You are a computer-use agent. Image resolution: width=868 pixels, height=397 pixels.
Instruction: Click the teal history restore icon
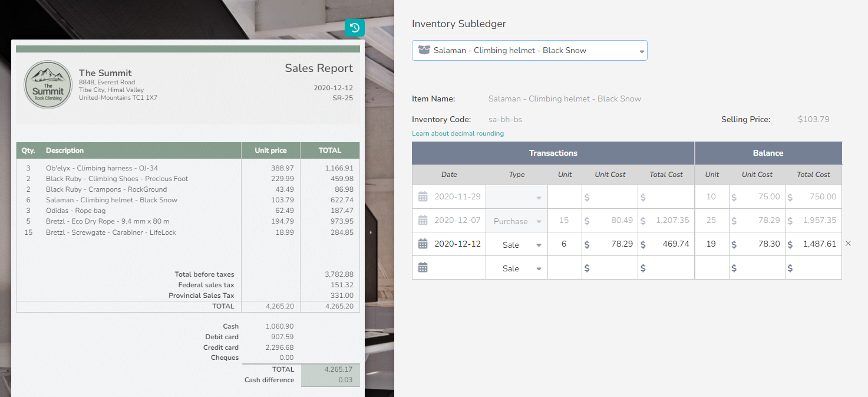coord(355,27)
